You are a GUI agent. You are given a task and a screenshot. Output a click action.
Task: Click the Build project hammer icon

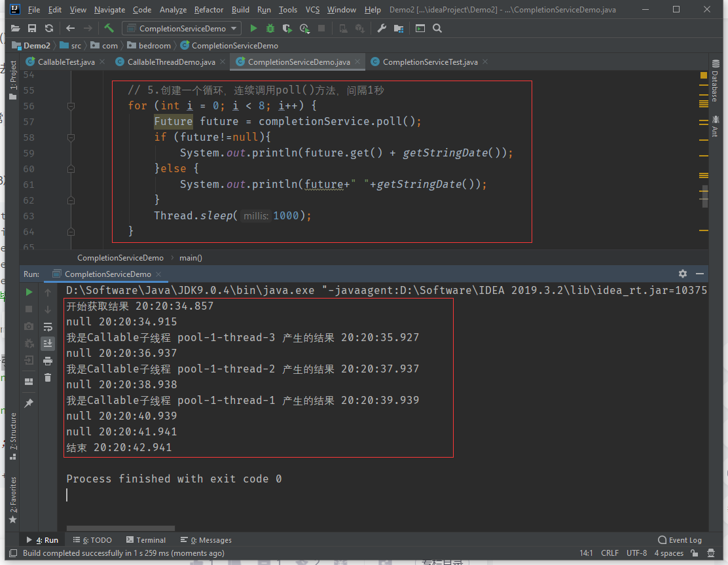click(109, 28)
